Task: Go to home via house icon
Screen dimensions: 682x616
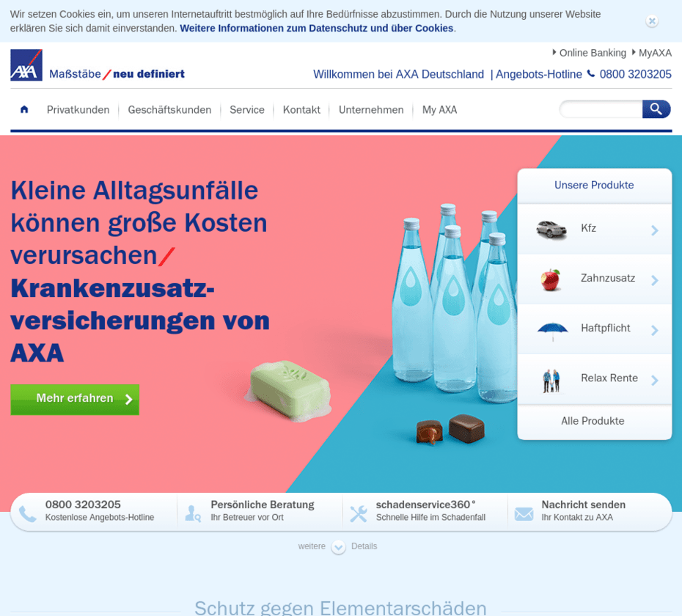Action: pyautogui.click(x=24, y=109)
